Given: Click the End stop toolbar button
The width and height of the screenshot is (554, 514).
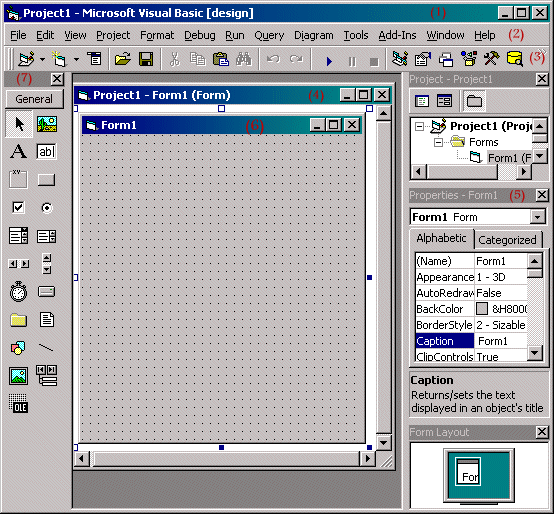Looking at the screenshot, I should coord(374,62).
